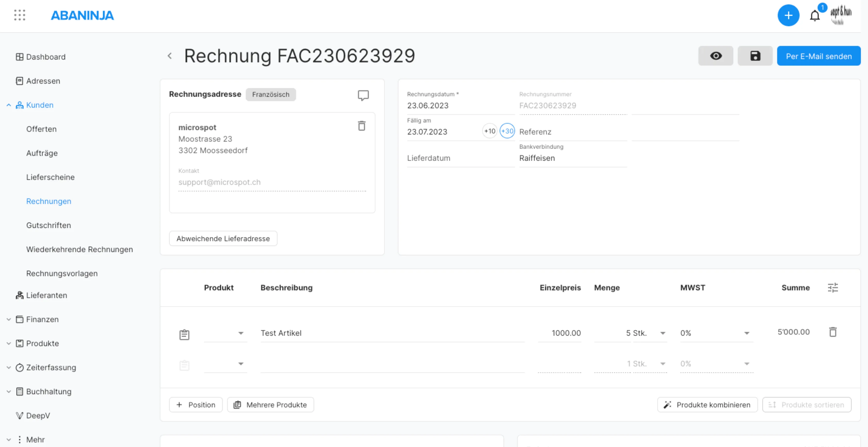Open the notifications bell
Viewport: 868px width, 447px height.
click(814, 16)
